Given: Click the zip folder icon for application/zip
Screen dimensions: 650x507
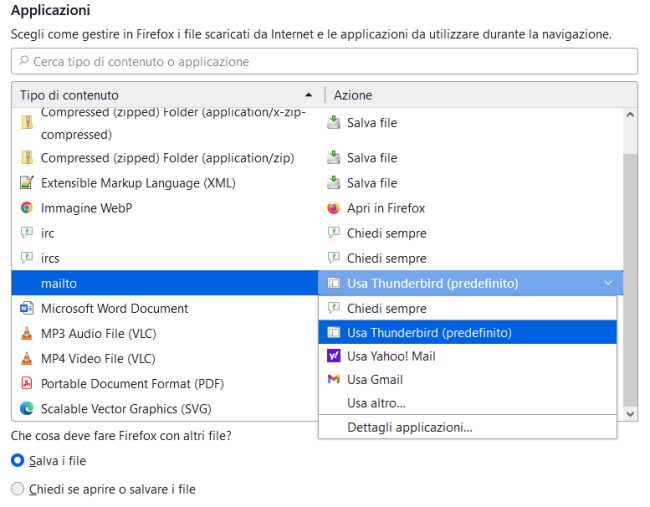Looking at the screenshot, I should [27, 158].
